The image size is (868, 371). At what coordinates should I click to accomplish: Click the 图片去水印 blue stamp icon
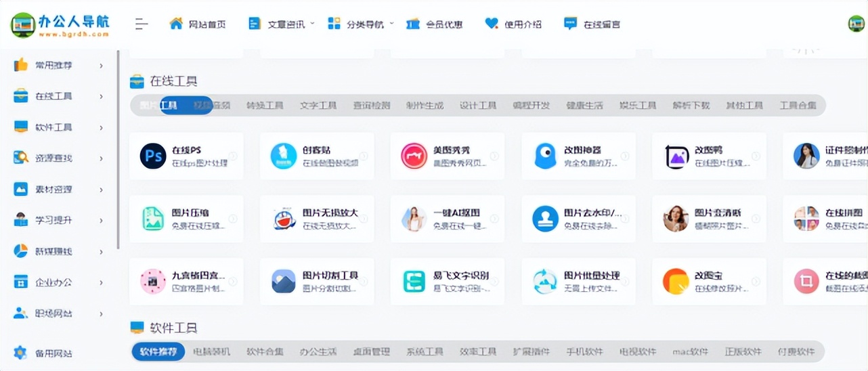coord(545,219)
